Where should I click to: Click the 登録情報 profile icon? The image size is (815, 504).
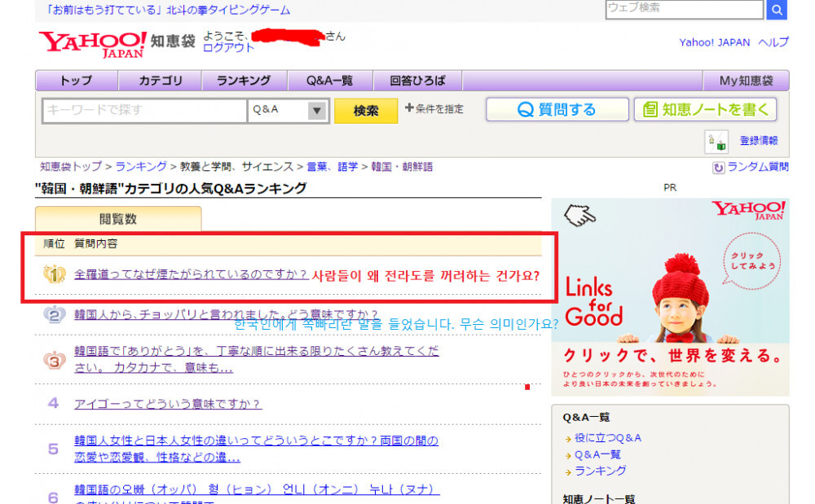(716, 142)
